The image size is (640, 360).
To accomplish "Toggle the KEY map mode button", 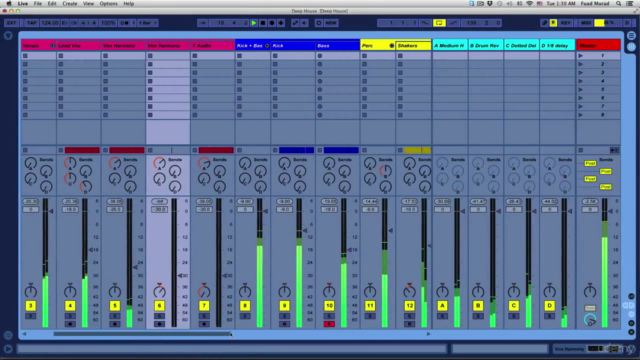I will (565, 23).
